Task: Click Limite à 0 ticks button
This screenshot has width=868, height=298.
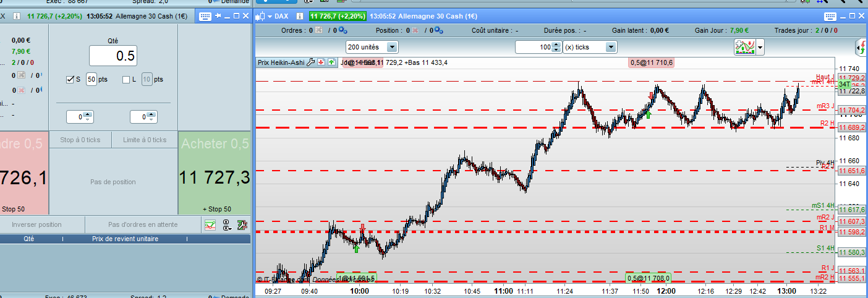Action: pos(145,140)
